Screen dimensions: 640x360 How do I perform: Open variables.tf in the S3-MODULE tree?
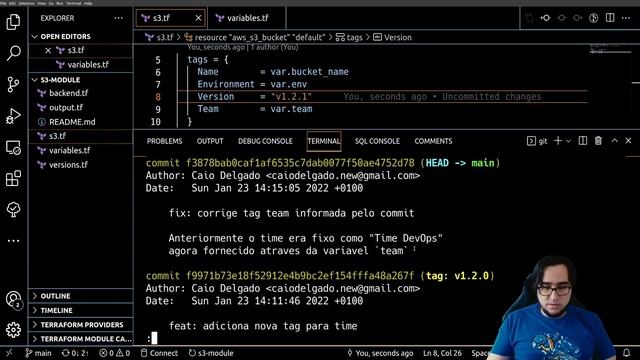(x=69, y=150)
